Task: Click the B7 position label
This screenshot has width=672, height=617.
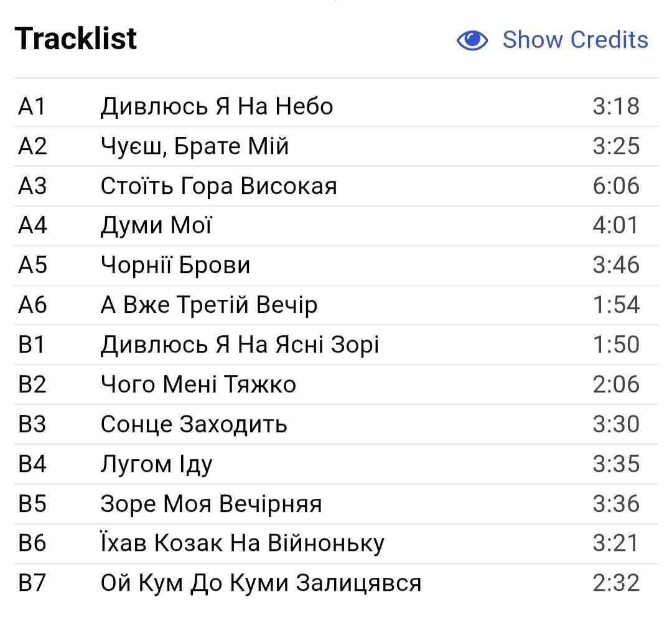Action: tap(32, 583)
